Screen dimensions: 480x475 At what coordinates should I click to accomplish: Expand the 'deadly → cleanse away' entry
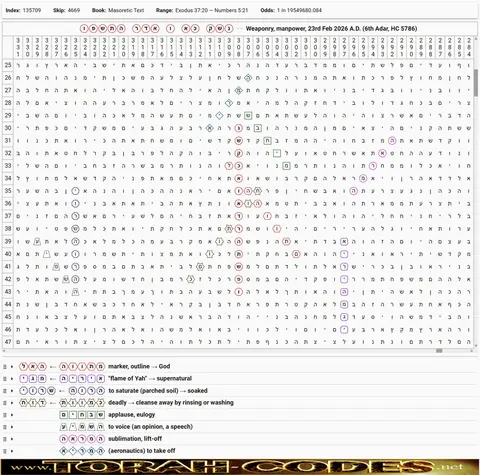(12, 403)
